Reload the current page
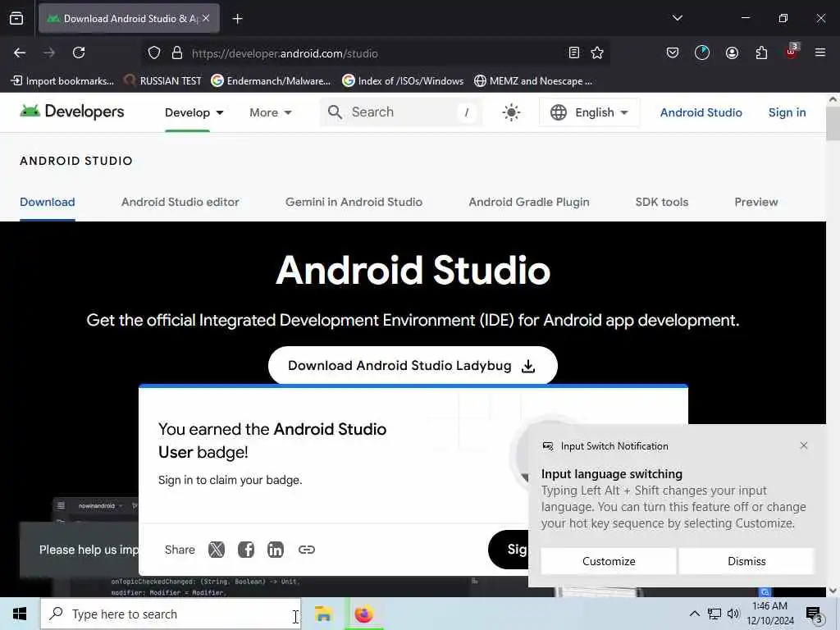840x630 pixels. pos(79,52)
